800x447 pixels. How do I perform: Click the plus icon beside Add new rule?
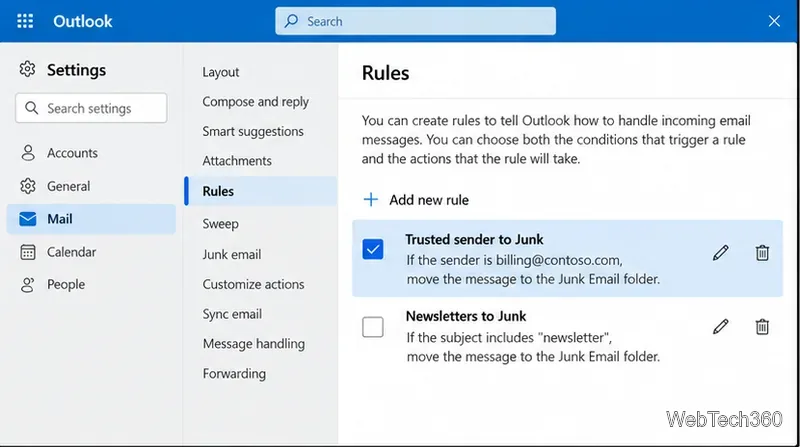pyautogui.click(x=371, y=200)
